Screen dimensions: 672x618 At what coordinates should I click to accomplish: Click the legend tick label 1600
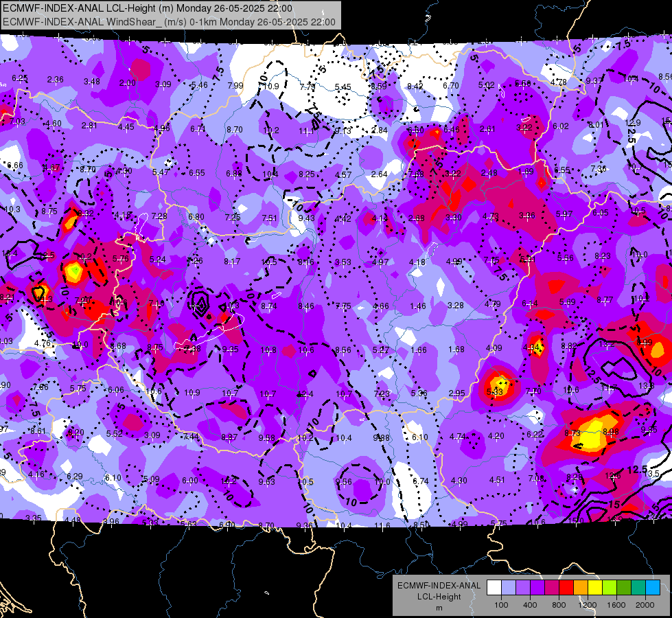[x=616, y=605]
